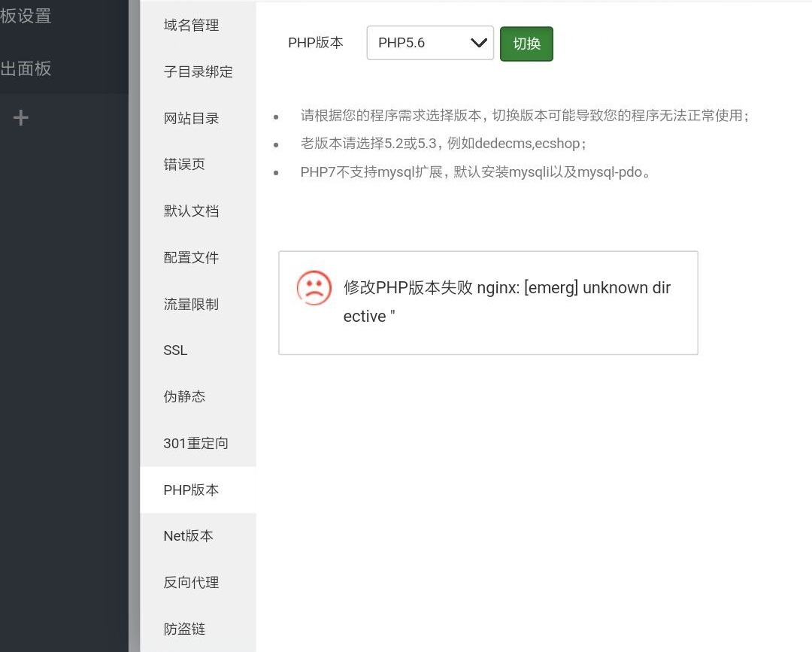
Task: Go to 流量限制 settings
Action: pos(191,304)
